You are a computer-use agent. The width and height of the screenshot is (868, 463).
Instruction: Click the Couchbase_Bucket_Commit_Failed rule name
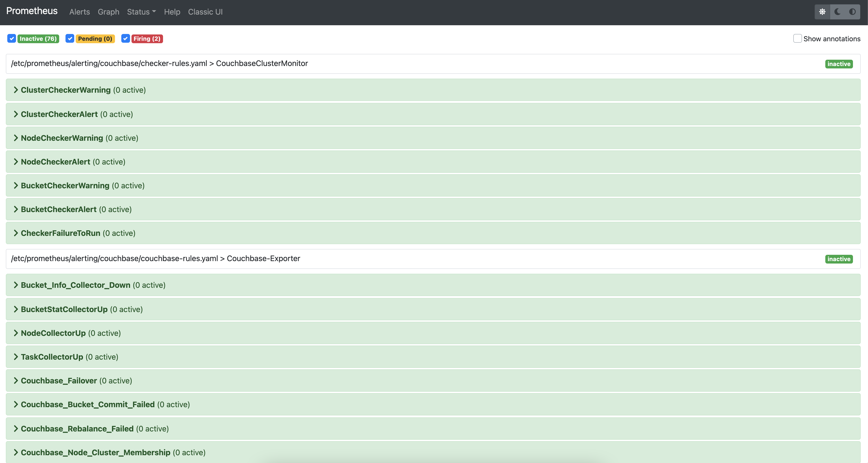(88, 404)
